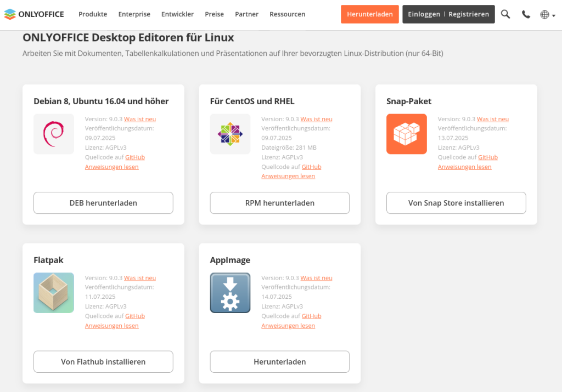Click the 'Snap-Paket' card title
Image resolution: width=562 pixels, height=392 pixels.
click(x=408, y=101)
